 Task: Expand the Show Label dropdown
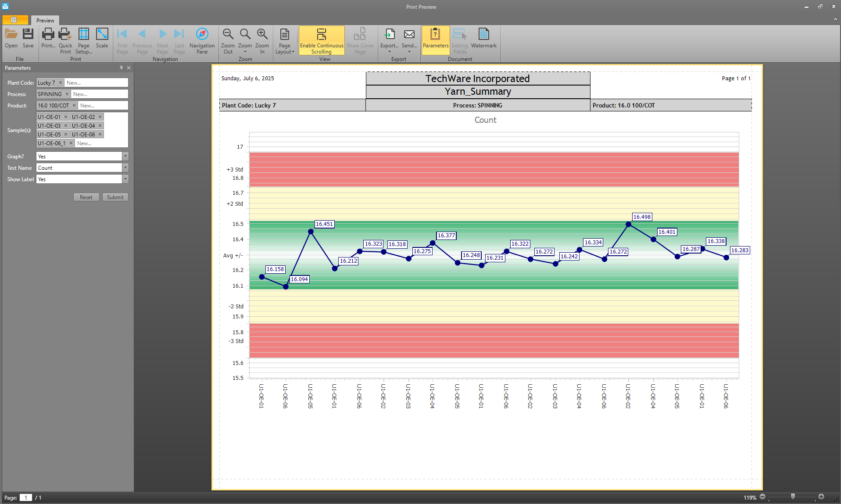(125, 179)
